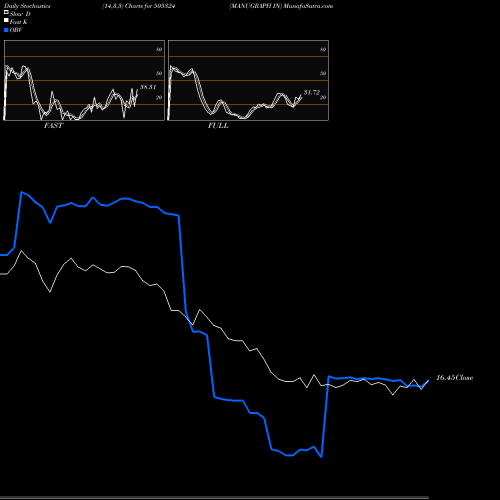
Task: Click the blue OBV legend swatch
Action: coord(6,30)
